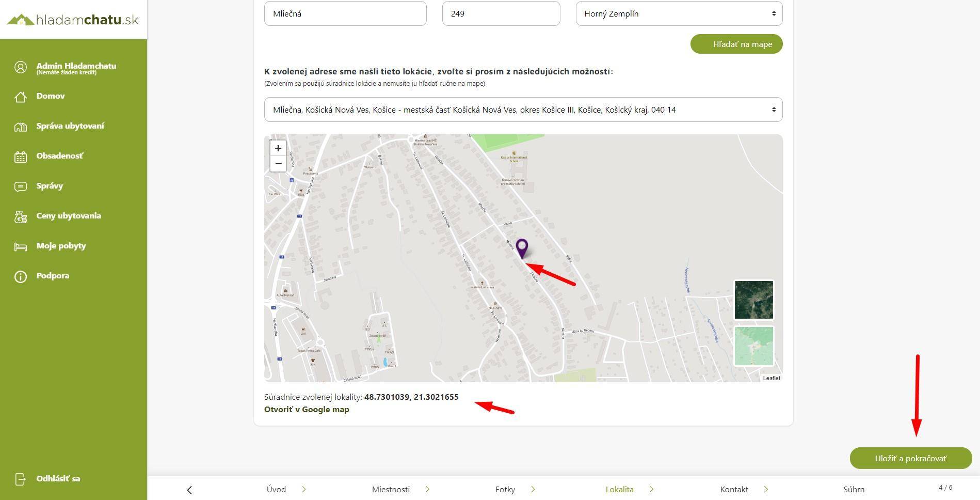This screenshot has height=500, width=980.
Task: Click the Ceny ubytovania money bag icon
Action: 21,216
